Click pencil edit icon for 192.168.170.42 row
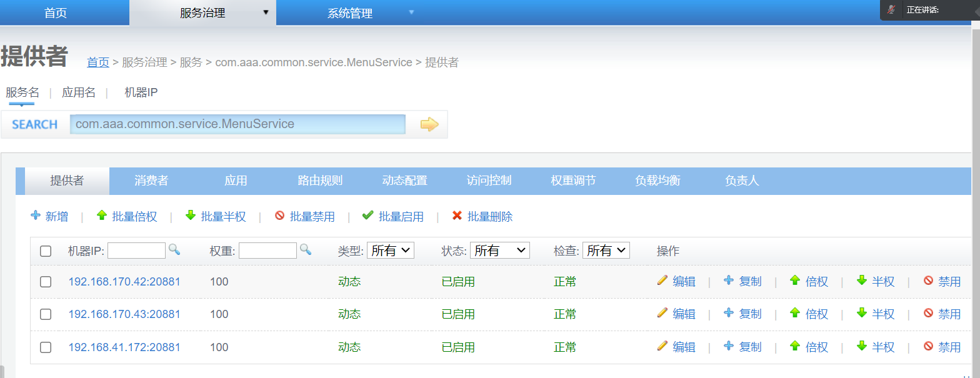Screen dimensions: 980x378 tap(662, 281)
